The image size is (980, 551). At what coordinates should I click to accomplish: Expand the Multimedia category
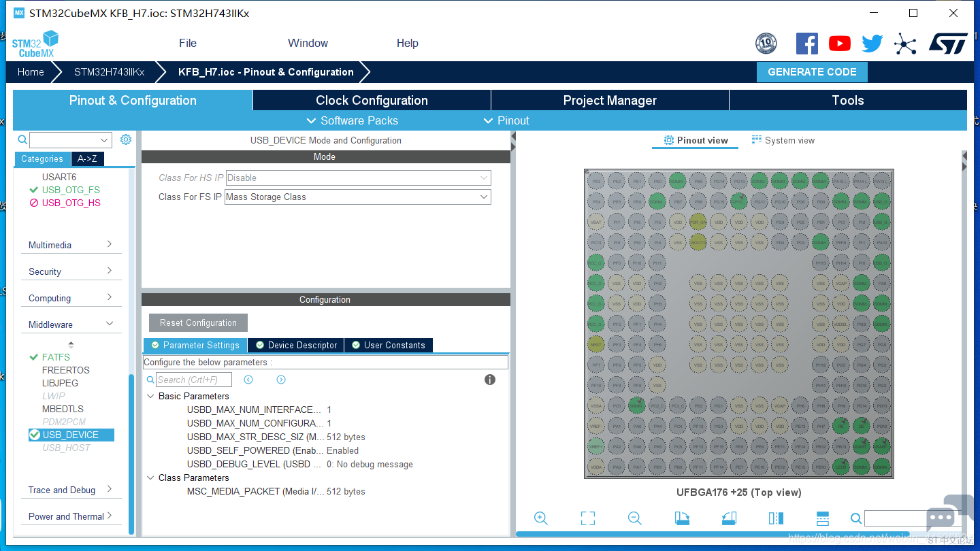point(71,245)
